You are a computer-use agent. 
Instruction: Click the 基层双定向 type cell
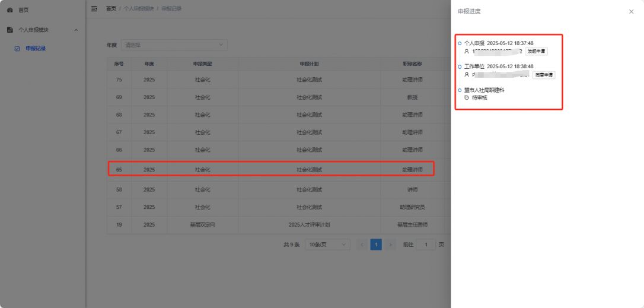[202, 224]
